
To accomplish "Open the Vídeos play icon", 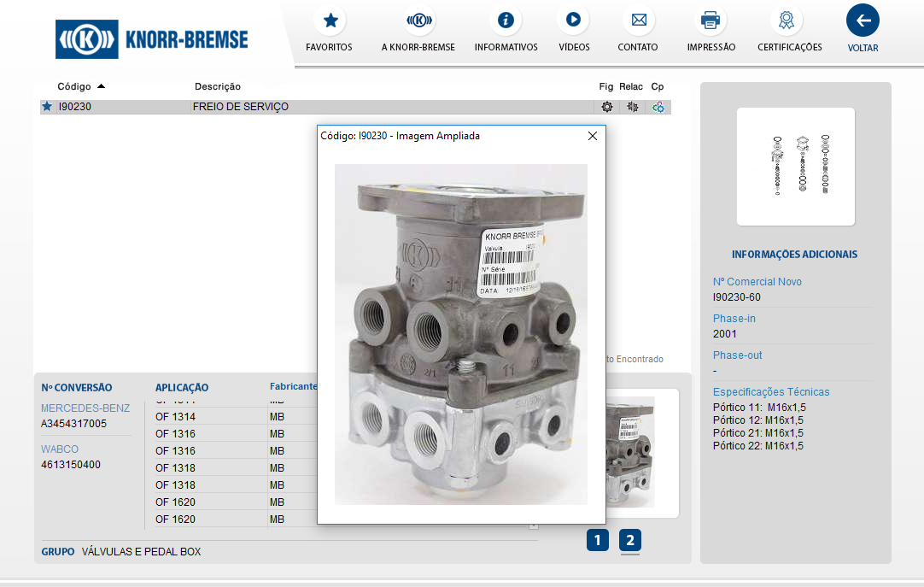I will (573, 21).
